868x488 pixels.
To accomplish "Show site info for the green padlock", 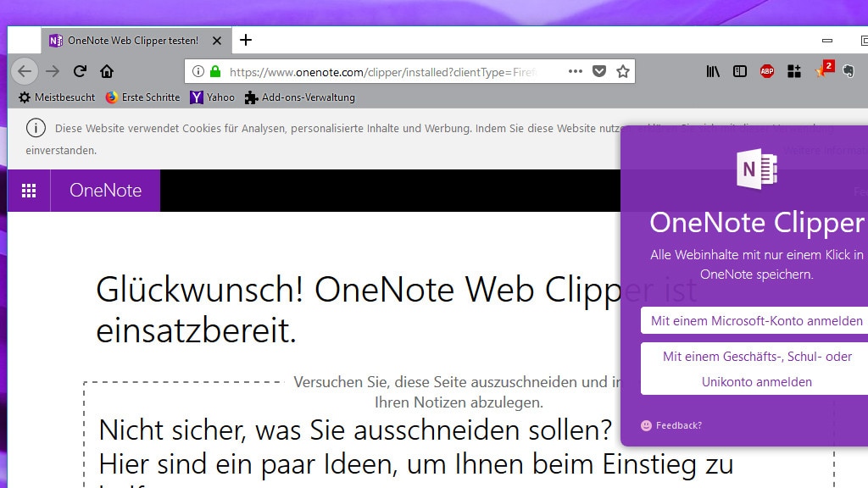I will [215, 72].
